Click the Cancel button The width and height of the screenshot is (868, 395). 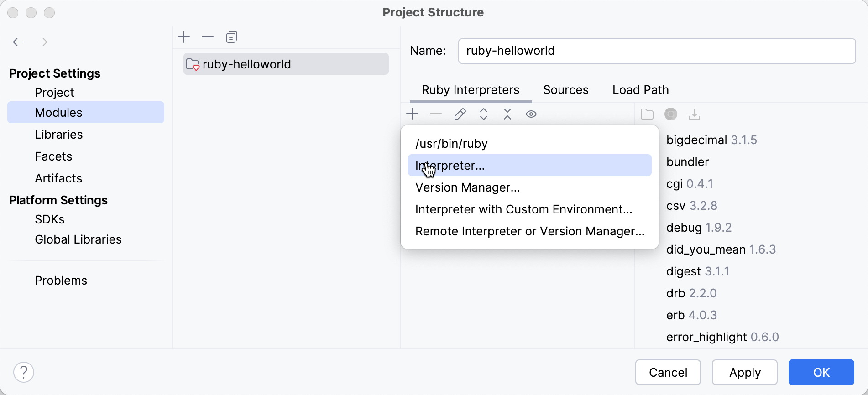(668, 372)
